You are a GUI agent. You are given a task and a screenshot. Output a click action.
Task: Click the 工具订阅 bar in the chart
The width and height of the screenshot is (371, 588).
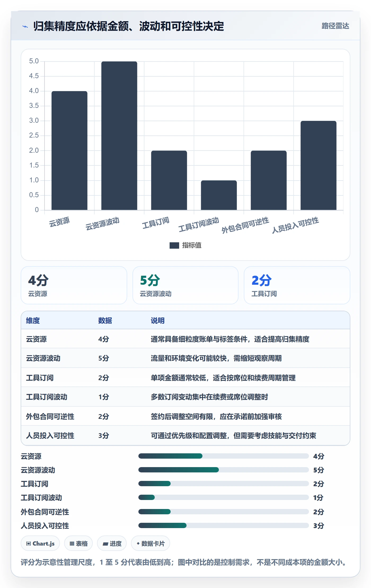(169, 180)
